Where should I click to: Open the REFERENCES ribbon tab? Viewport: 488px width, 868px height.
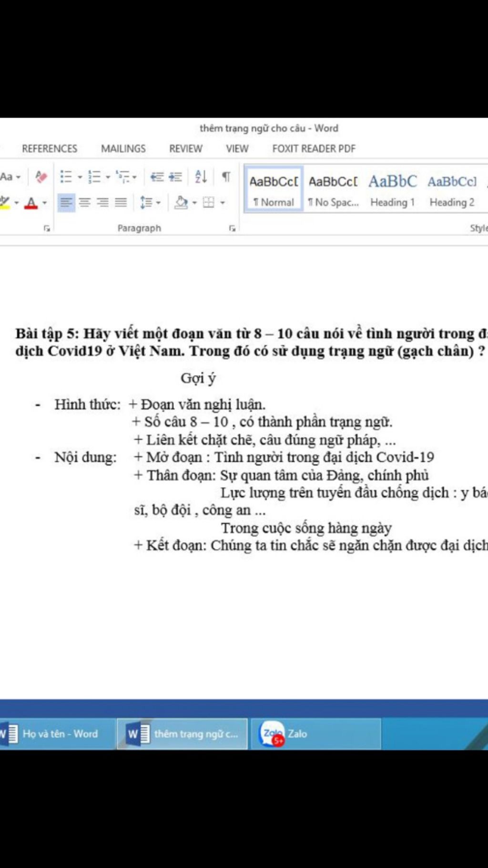tap(50, 149)
